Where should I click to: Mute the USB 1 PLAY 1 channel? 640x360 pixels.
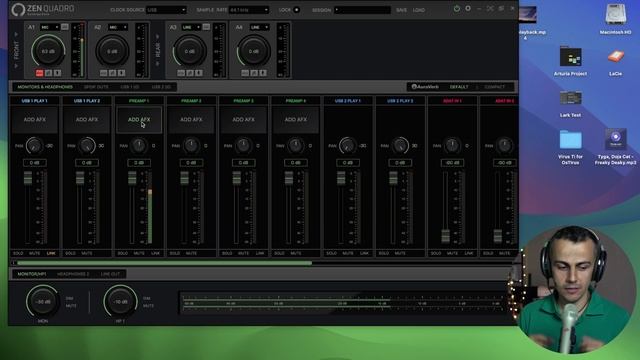pyautogui.click(x=34, y=253)
